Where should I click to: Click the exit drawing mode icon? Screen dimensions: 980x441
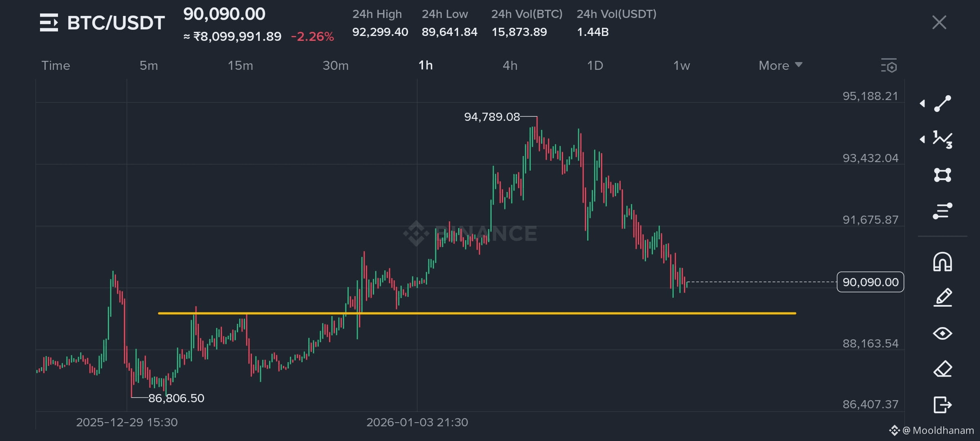click(942, 405)
